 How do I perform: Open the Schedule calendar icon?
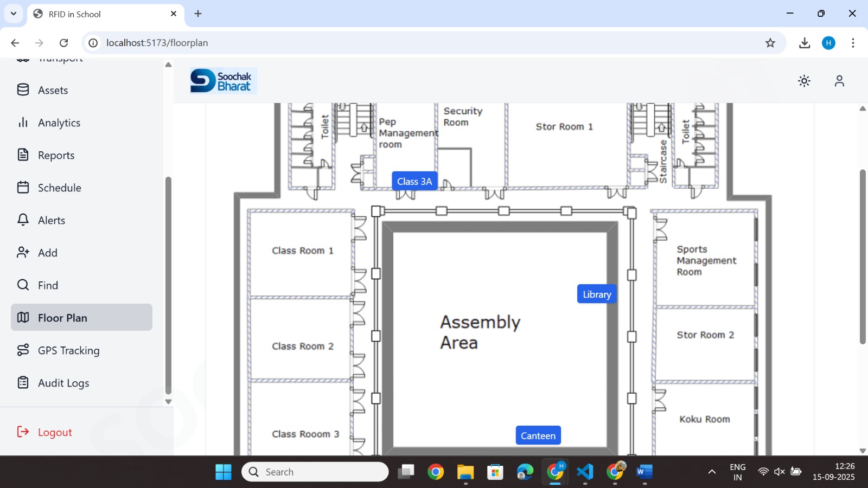[23, 188]
